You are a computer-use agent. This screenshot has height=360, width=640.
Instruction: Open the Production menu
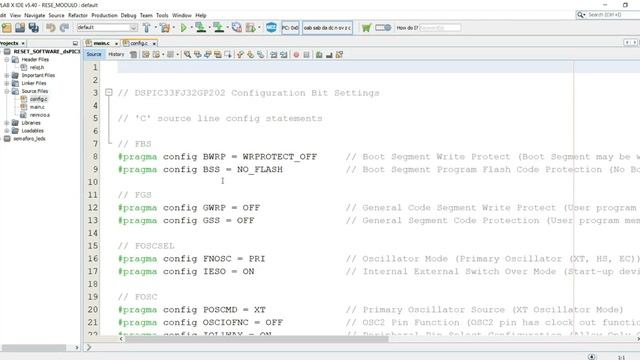click(x=104, y=15)
